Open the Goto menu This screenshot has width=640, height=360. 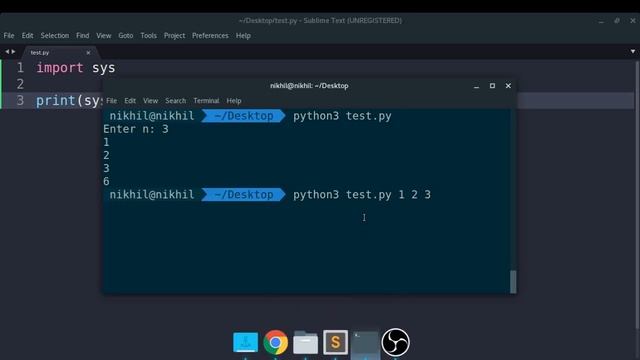[x=126, y=36]
